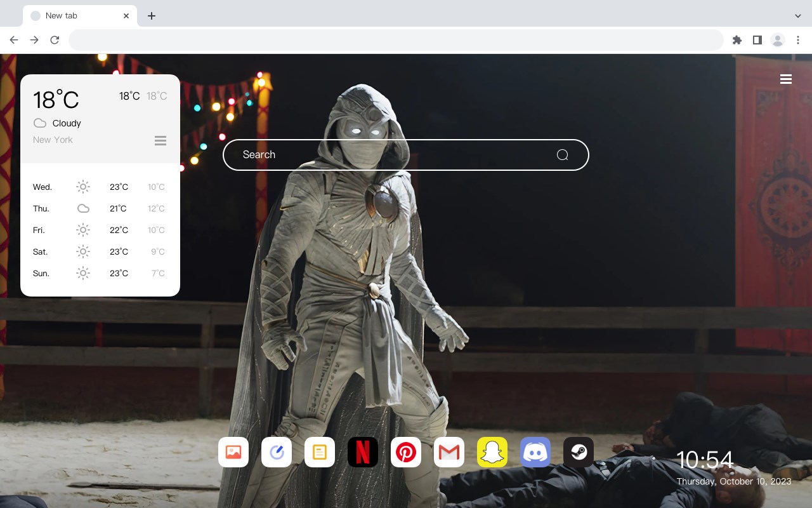Go forward with the forward arrow
812x508 pixels.
pyautogui.click(x=34, y=40)
